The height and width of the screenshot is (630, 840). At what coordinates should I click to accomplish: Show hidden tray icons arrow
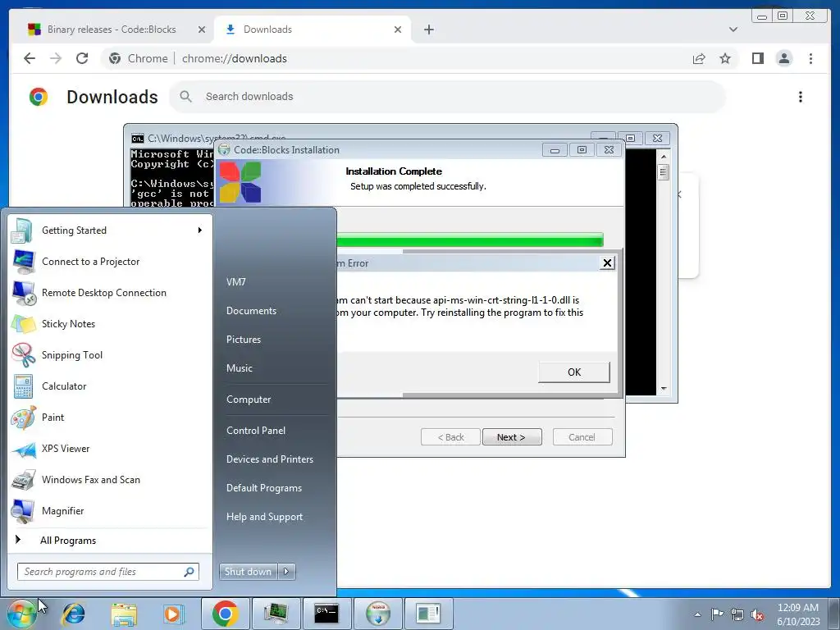click(697, 614)
